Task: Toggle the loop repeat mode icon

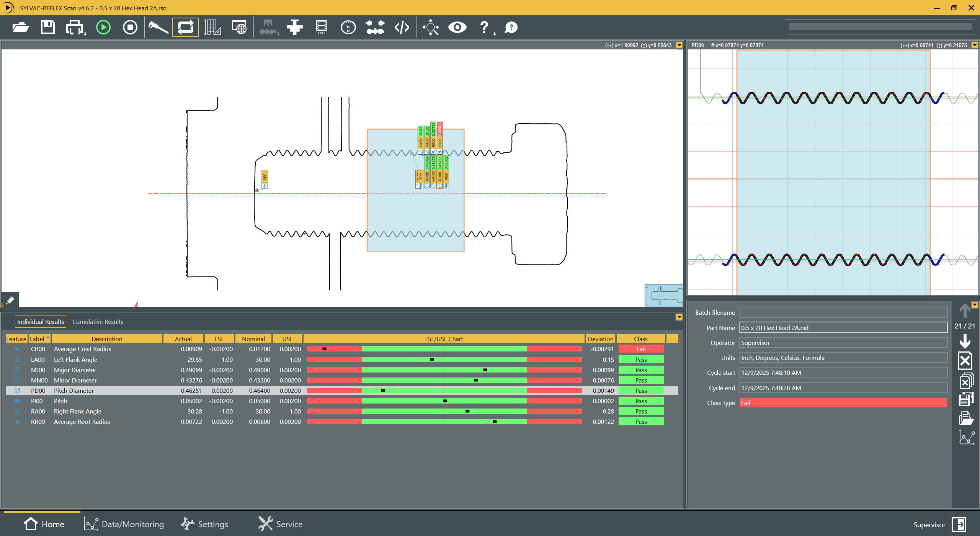Action: click(x=186, y=28)
